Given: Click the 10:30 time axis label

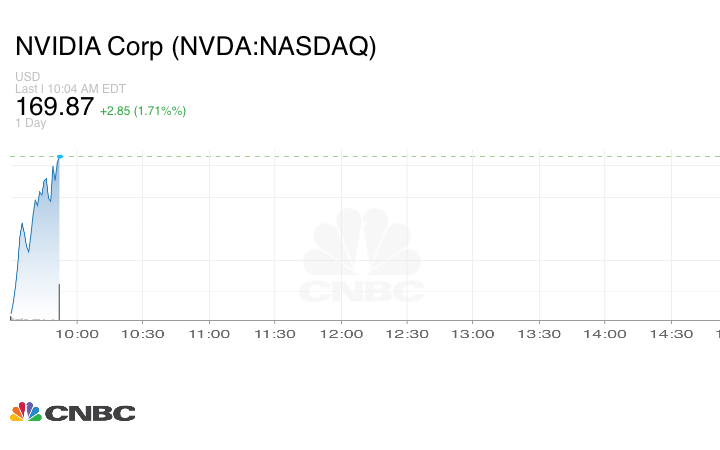Looking at the screenshot, I should coord(141,334).
